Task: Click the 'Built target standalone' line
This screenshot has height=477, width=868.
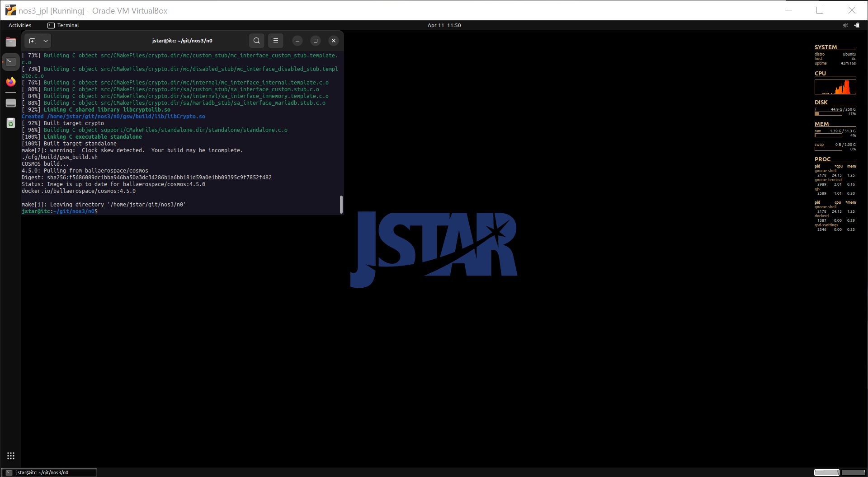Action: click(69, 144)
